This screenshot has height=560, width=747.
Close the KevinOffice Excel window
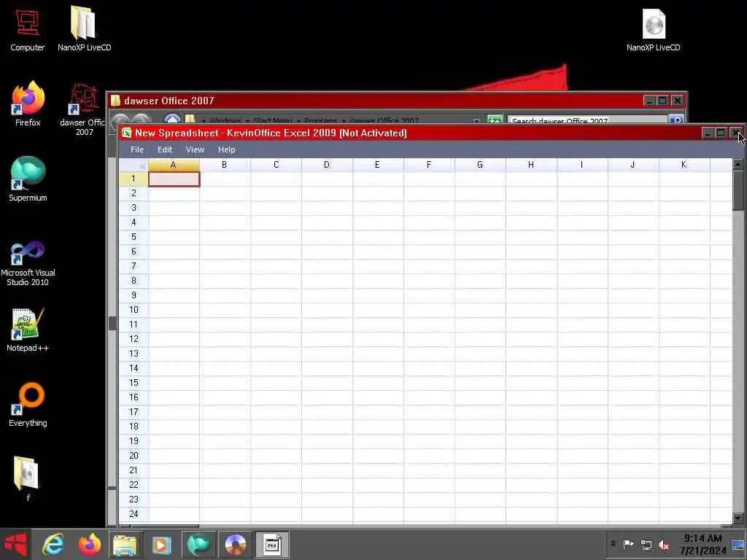point(735,133)
